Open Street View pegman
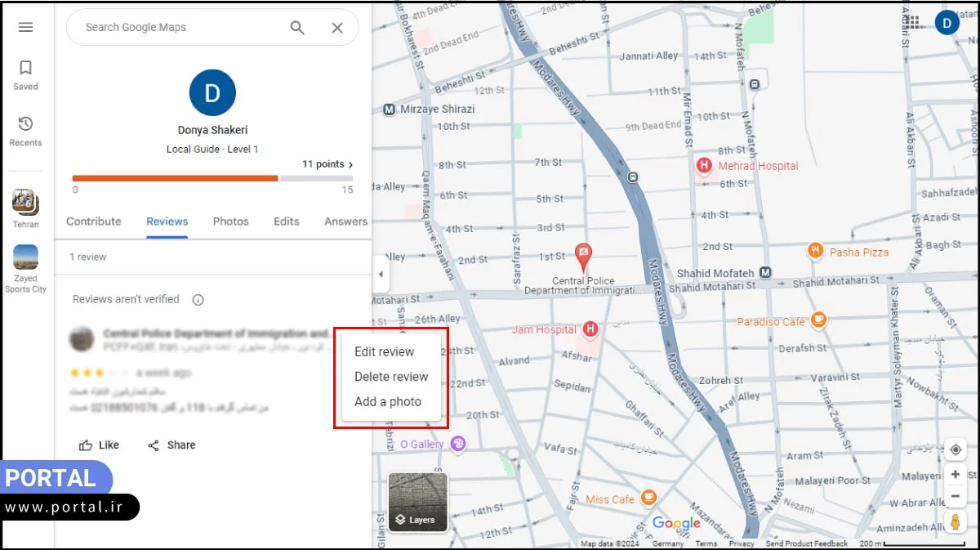 point(955,522)
